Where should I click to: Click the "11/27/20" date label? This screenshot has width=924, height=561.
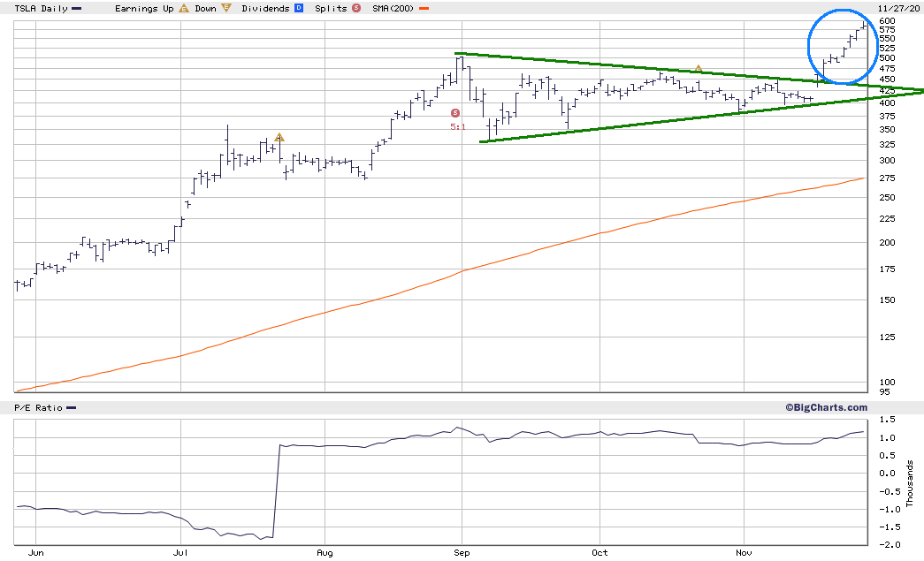tap(898, 8)
